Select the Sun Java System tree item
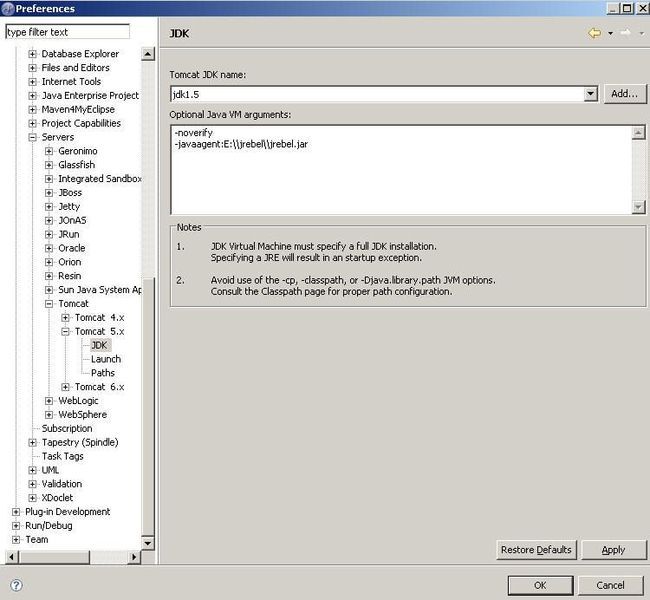The height and width of the screenshot is (600, 650). point(100,290)
